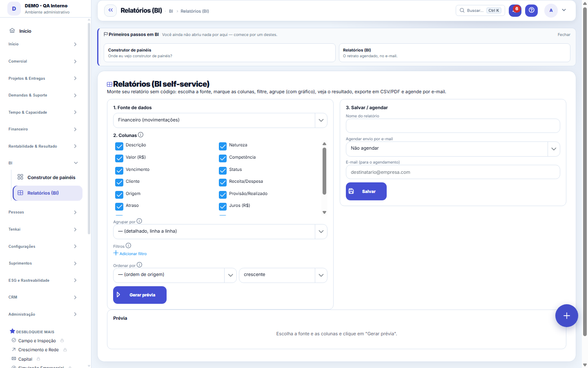This screenshot has width=588, height=368.
Task: Click the star icon by Desbloqueie Mais
Action: [12, 331]
